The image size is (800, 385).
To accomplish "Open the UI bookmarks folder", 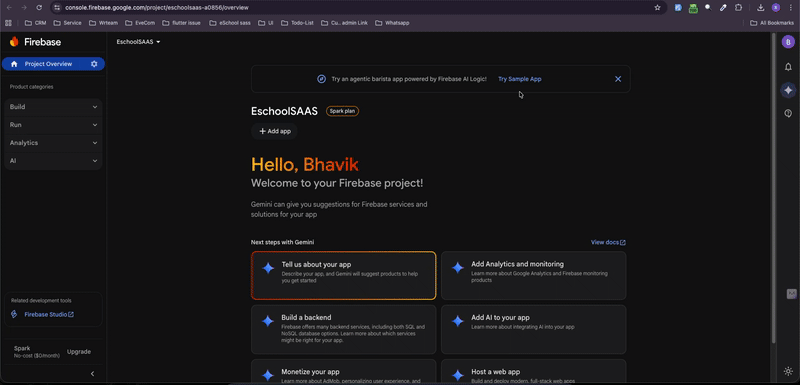I will tap(266, 23).
